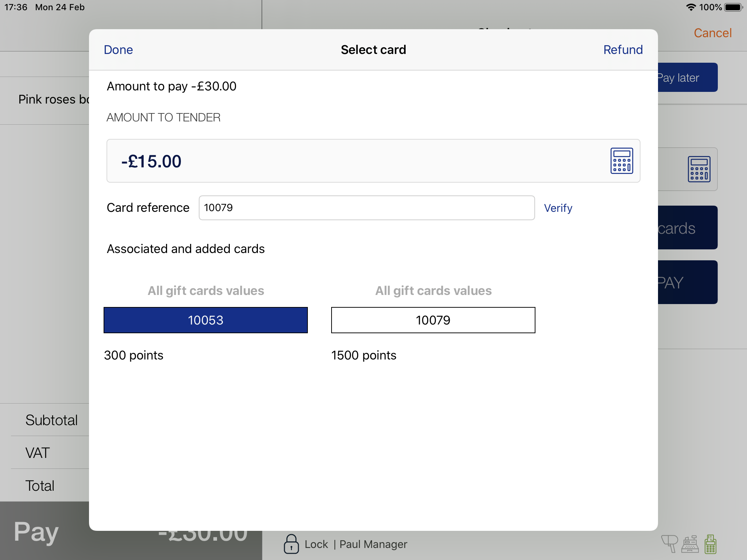The height and width of the screenshot is (560, 747).
Task: Tap the Lock padlock icon
Action: click(x=291, y=544)
